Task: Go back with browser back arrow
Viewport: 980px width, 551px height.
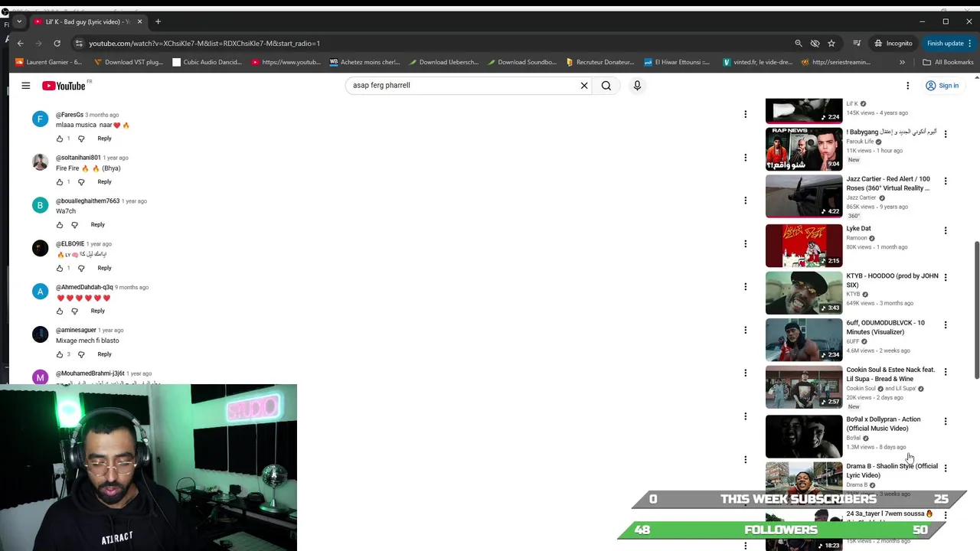Action: (x=21, y=44)
